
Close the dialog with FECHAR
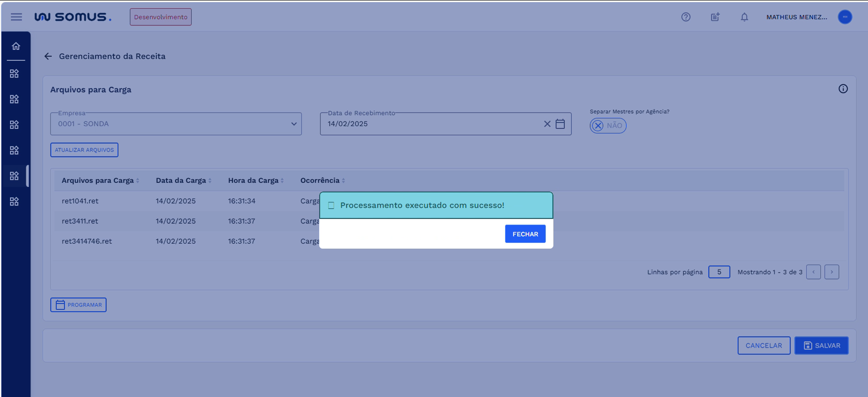coord(525,234)
